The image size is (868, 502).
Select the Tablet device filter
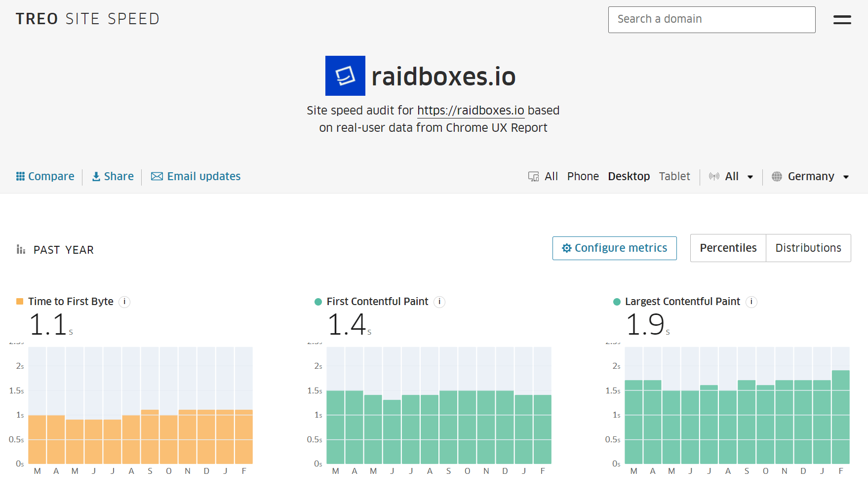[x=674, y=177]
